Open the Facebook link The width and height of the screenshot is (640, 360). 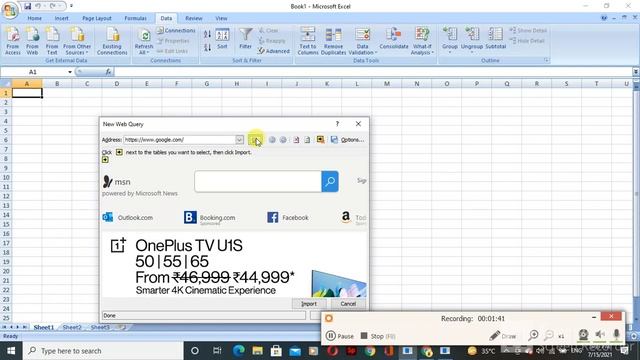288,218
